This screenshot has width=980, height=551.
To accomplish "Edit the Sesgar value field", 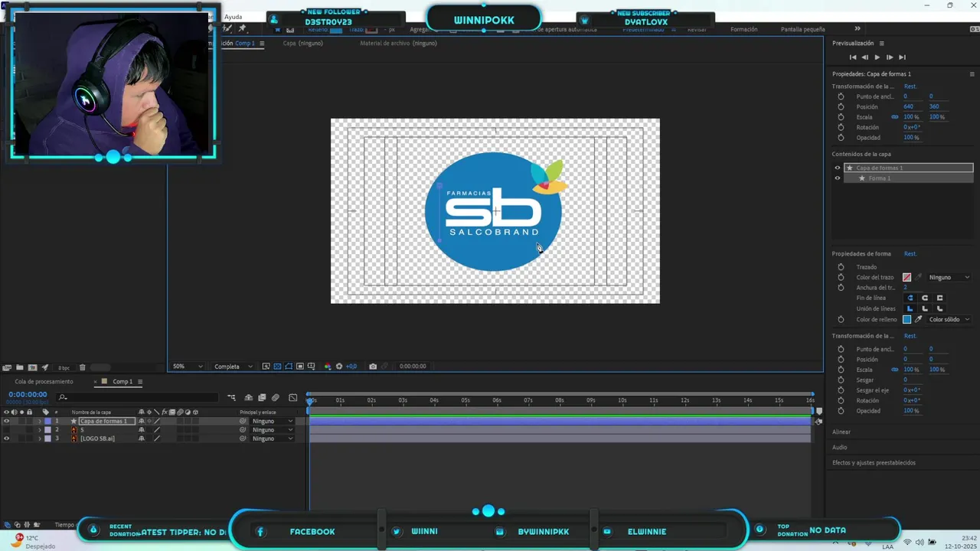I will (x=905, y=380).
